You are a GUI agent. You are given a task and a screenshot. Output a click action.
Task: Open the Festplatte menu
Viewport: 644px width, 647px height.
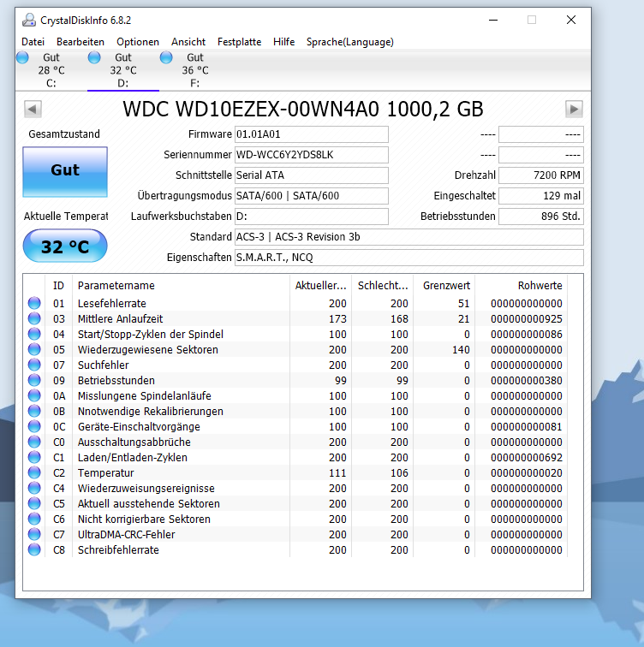[240, 42]
